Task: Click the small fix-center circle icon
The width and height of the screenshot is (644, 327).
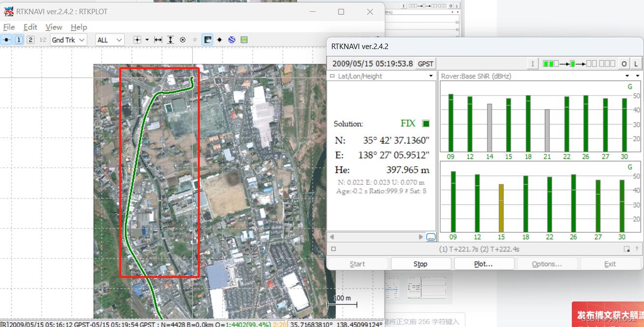Action: (x=195, y=40)
